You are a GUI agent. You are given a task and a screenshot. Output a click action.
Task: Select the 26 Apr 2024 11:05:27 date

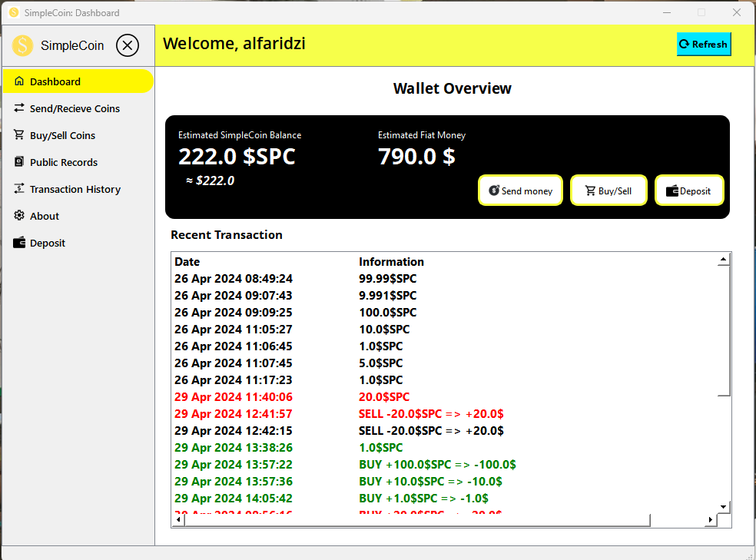[234, 329]
